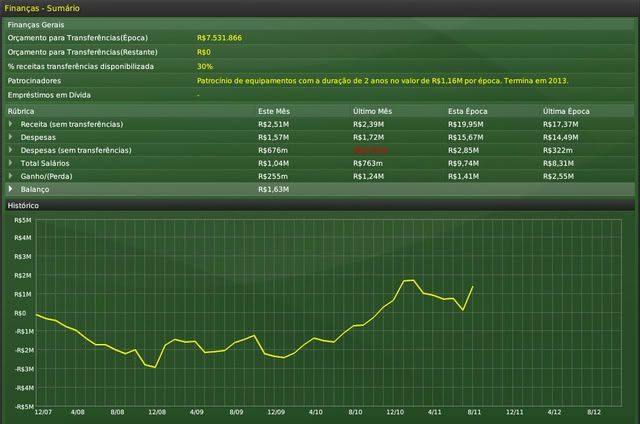Click Ganho/(Perda) value R$2,55M
This screenshot has width=640, height=424.
tap(558, 176)
